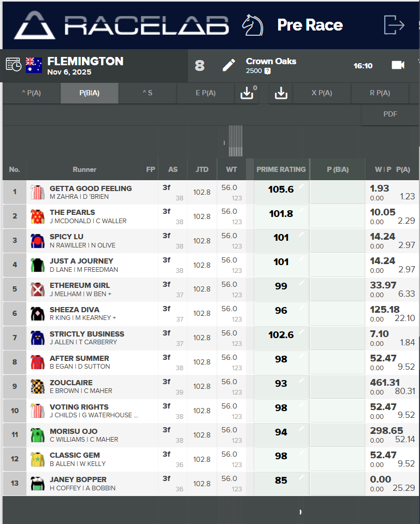Viewport: 420px width, 524px height.
Task: Select the ^ S tab
Action: (148, 93)
